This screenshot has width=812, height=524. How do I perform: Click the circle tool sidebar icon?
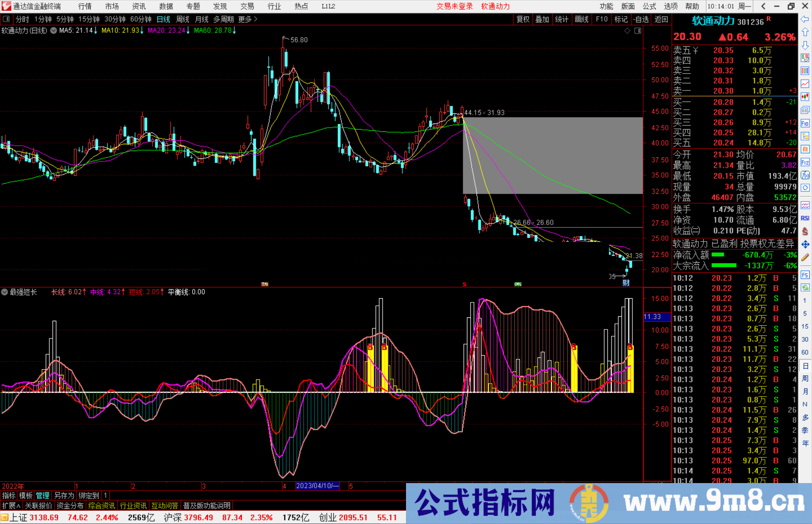805,188
